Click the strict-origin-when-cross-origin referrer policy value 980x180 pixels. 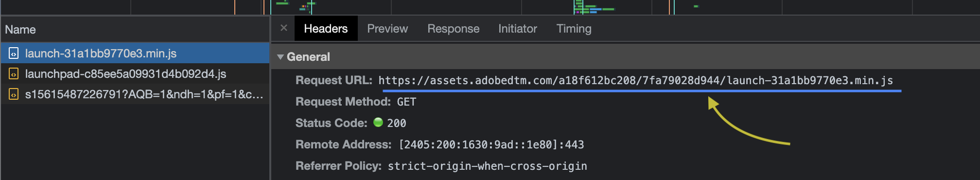[487, 166]
